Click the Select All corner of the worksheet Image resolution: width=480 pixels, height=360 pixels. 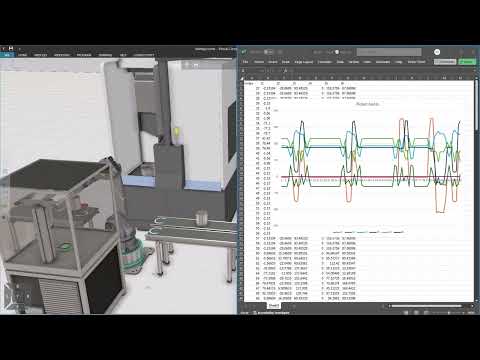coord(242,78)
